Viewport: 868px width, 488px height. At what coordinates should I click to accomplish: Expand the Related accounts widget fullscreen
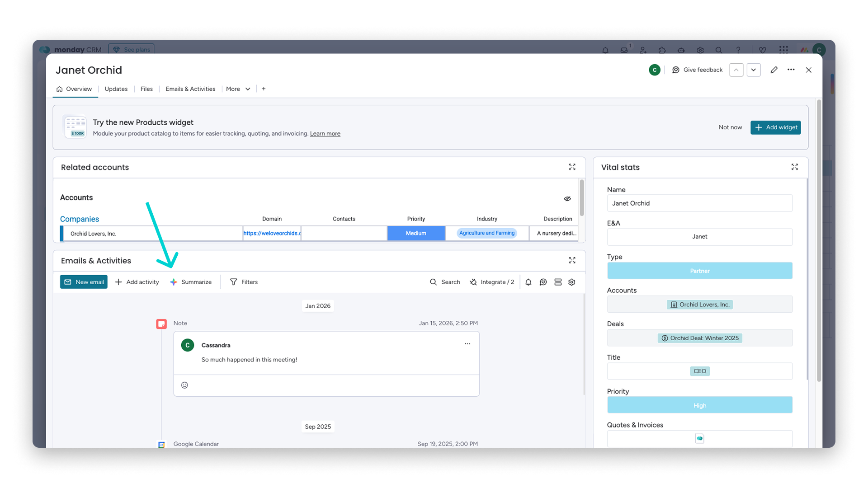tap(572, 167)
